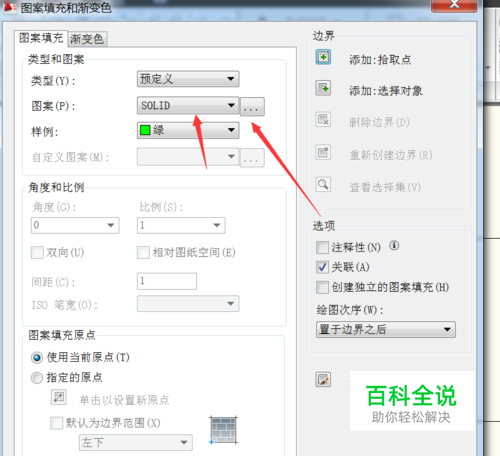The width and height of the screenshot is (500, 456).
Task: Click the View Selections magnifier icon (查看选择集)
Action: click(323, 184)
